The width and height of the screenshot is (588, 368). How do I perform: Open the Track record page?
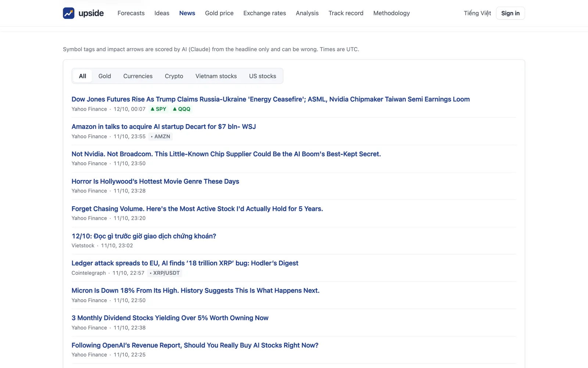point(346,13)
